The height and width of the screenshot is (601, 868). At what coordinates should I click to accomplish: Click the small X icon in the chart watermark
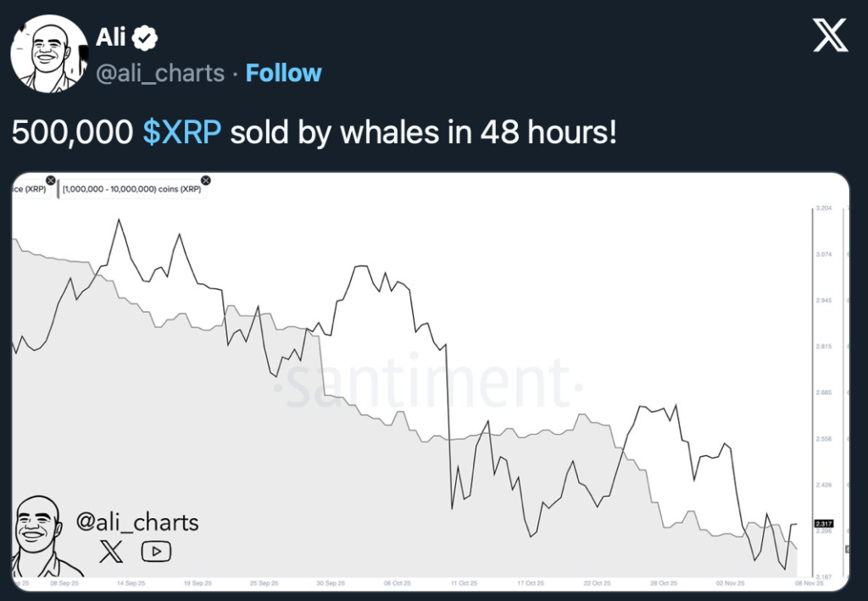tap(111, 553)
